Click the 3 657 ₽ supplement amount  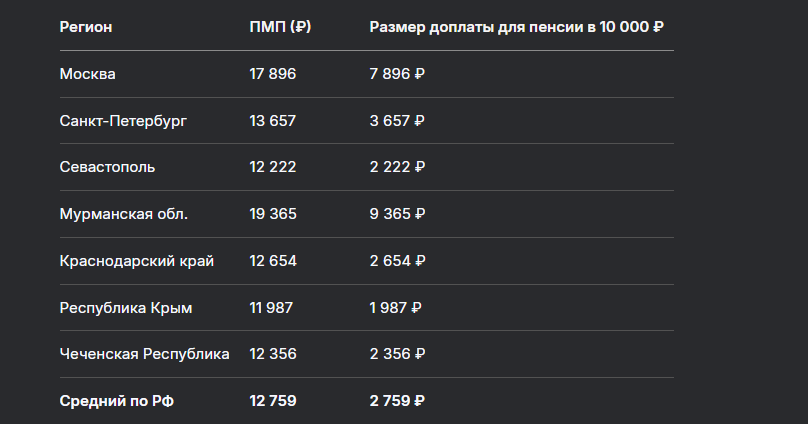(x=397, y=121)
